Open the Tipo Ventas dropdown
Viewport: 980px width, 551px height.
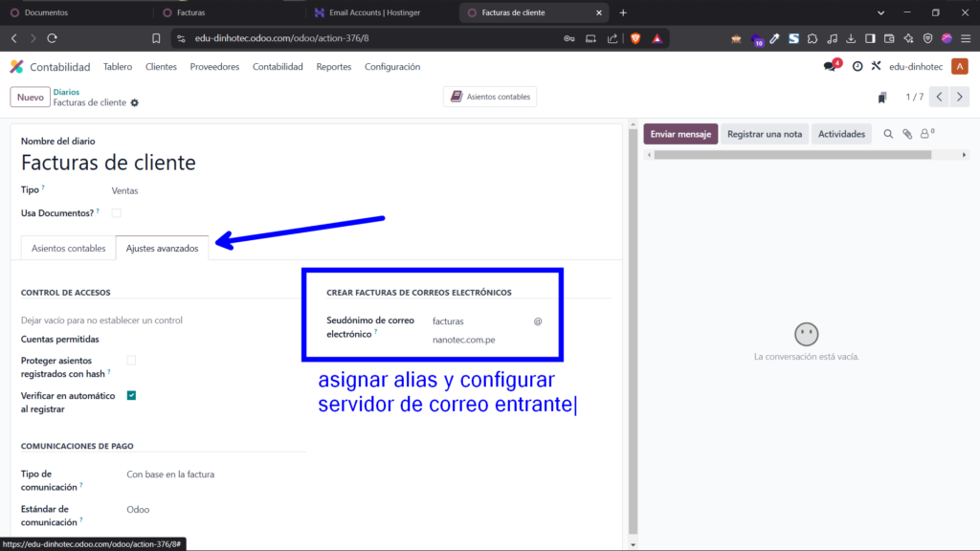click(x=124, y=190)
